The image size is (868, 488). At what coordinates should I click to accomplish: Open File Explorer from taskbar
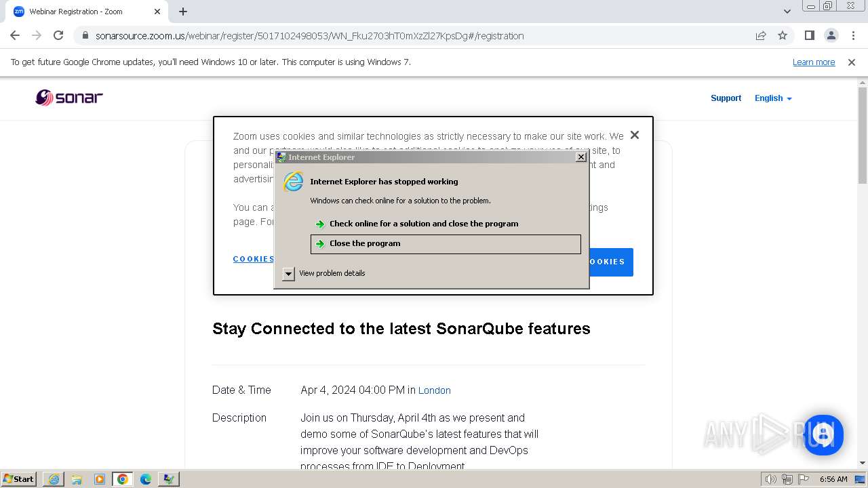[x=77, y=479]
